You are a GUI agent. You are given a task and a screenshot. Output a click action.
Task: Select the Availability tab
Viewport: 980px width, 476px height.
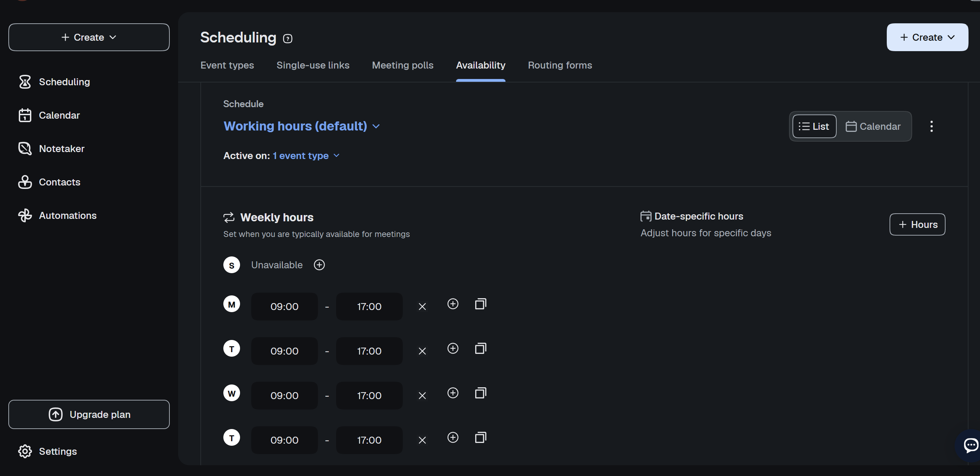[x=480, y=65]
